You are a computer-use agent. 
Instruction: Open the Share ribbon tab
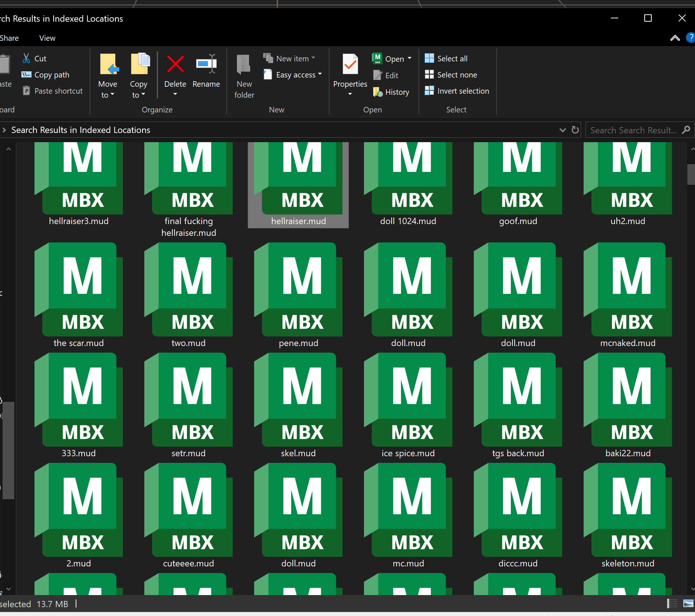tap(9, 38)
